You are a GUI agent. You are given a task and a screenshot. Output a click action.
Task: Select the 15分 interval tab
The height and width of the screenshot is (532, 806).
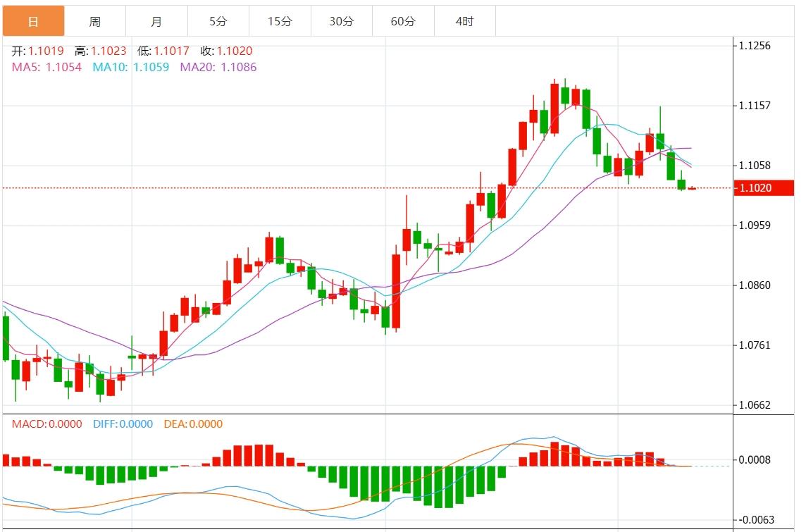pos(280,21)
